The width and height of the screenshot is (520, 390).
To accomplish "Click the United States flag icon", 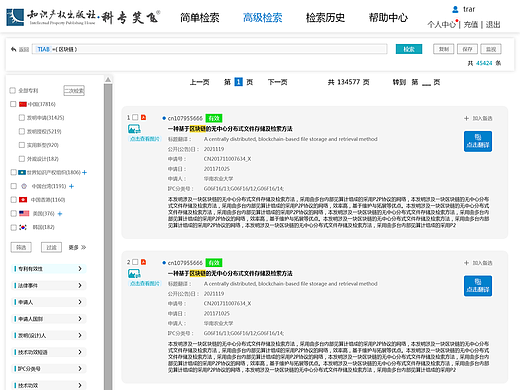I will pyautogui.click(x=24, y=213).
